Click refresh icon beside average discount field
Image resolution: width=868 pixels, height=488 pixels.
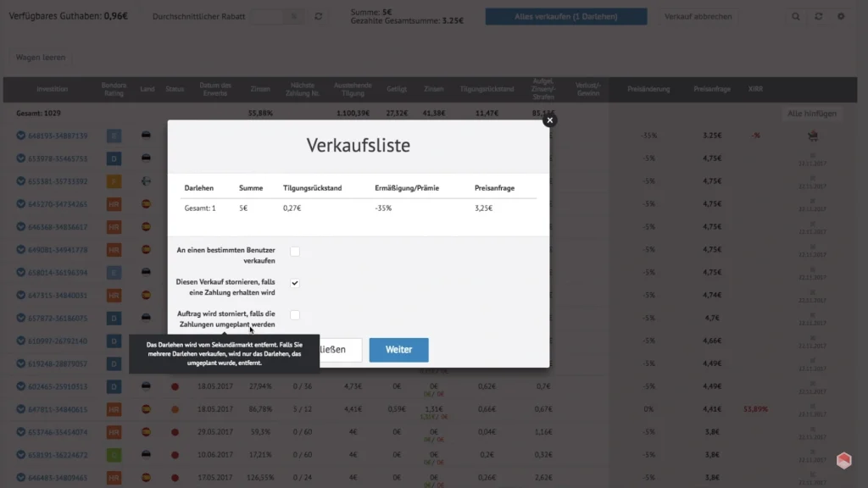coord(318,17)
